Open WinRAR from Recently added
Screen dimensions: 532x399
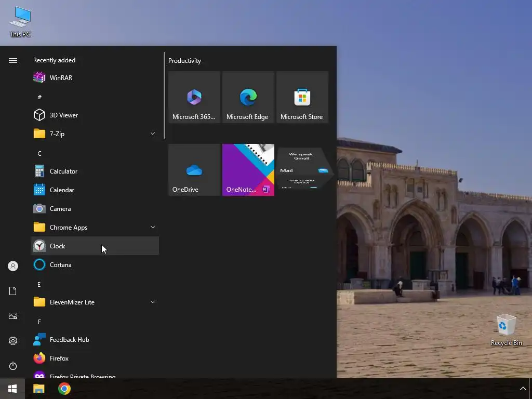(95, 78)
